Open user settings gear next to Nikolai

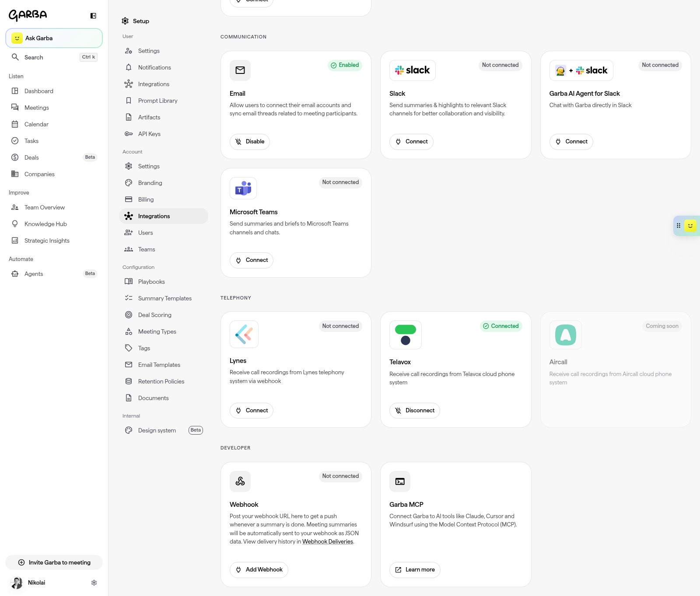coord(94,582)
